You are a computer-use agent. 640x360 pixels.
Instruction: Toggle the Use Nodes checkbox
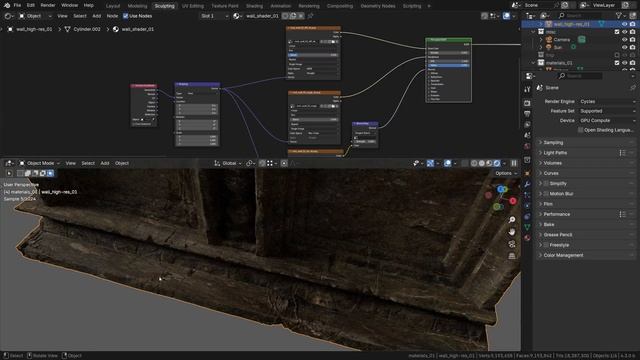(126, 16)
